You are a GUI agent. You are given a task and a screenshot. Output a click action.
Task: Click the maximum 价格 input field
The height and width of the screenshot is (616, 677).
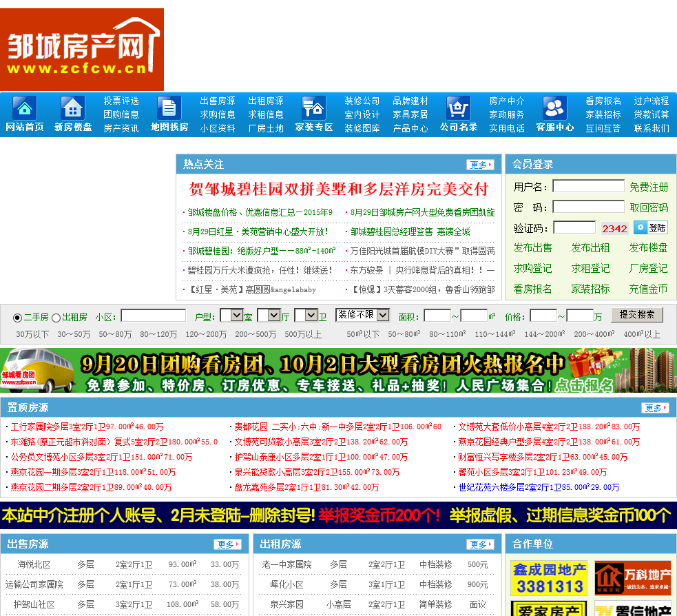pos(580,316)
